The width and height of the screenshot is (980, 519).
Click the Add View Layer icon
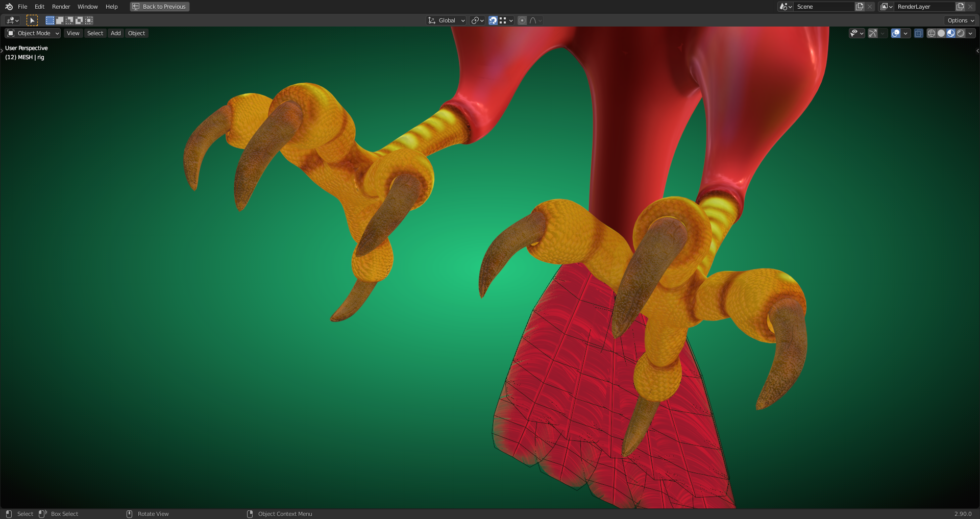click(x=960, y=7)
